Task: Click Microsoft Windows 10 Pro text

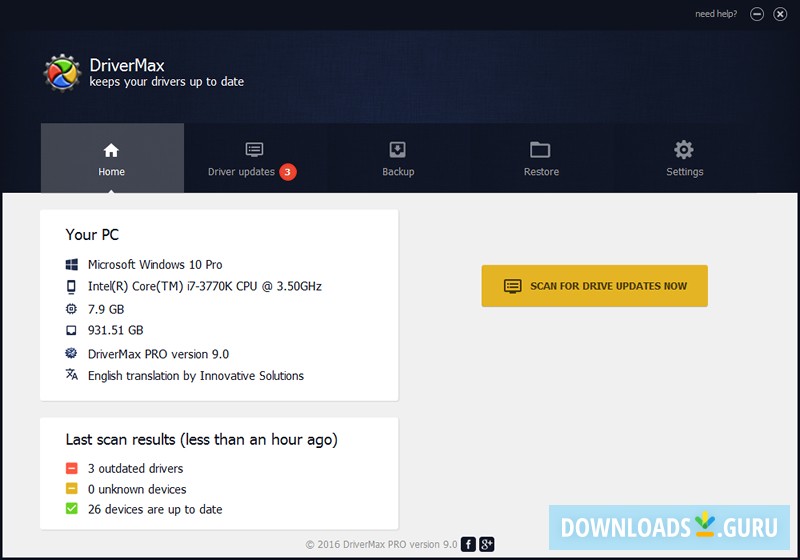Action: pyautogui.click(x=155, y=265)
